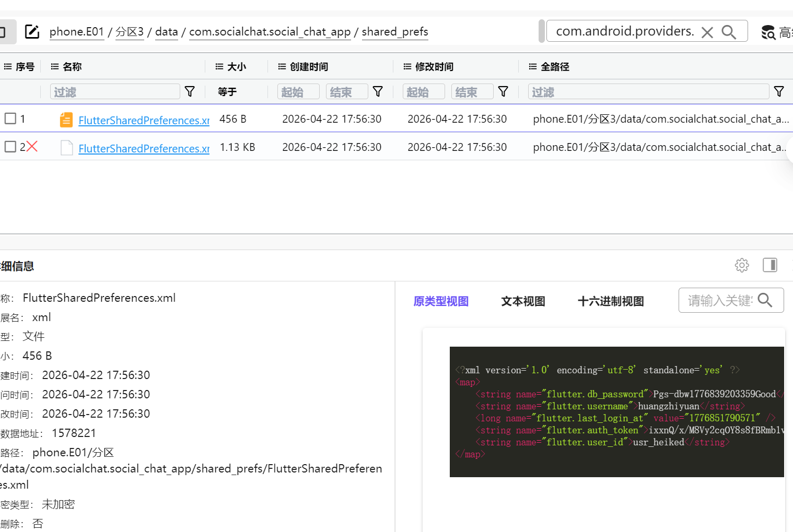The width and height of the screenshot is (793, 532).
Task: Navigate to phone.E01 breadcrumb
Action: pos(77,32)
